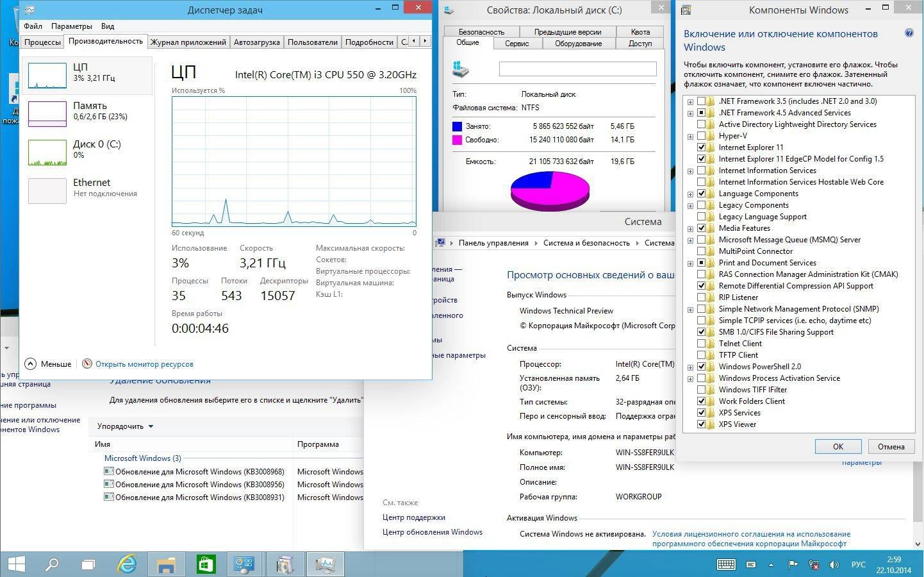This screenshot has width=924, height=577.
Task: Open the Windows Store taskbar icon
Action: click(206, 564)
